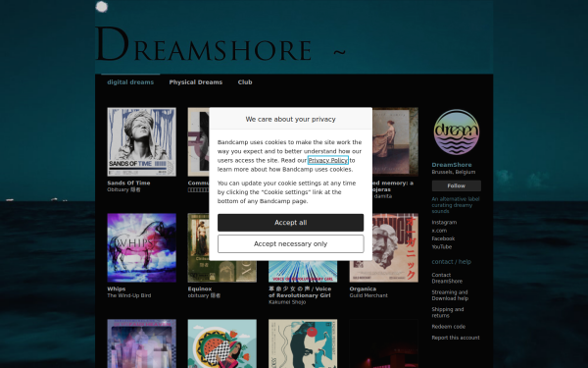Open the purple castle album cover in bottom row

tap(141, 343)
